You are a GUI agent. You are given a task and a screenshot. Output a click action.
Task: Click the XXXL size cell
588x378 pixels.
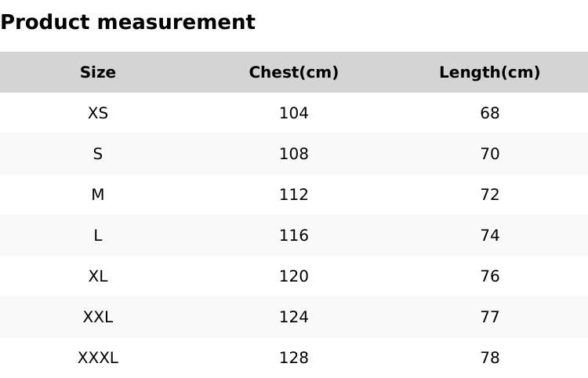click(x=98, y=358)
